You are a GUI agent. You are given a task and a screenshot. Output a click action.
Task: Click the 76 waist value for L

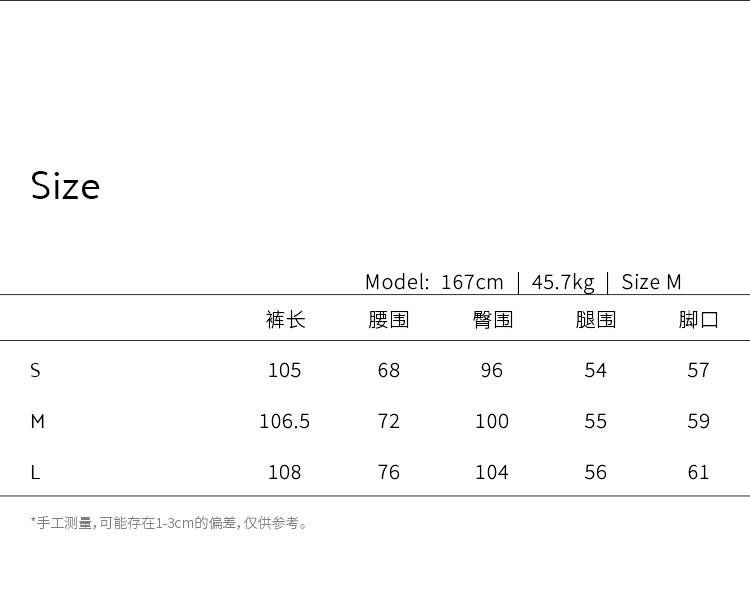pyautogui.click(x=389, y=473)
